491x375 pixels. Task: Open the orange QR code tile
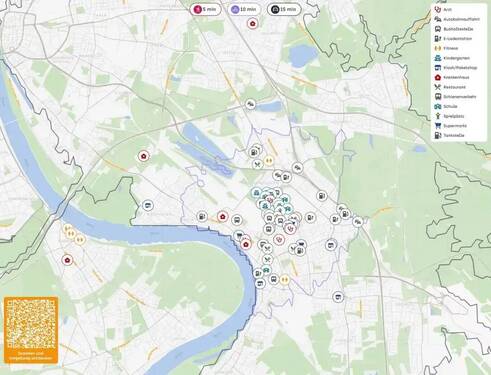point(31,330)
